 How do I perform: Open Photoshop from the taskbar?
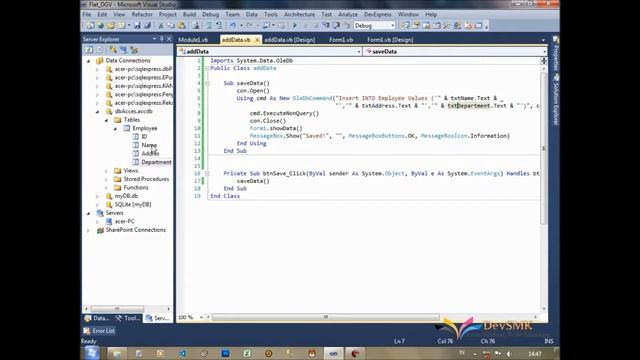(225, 353)
